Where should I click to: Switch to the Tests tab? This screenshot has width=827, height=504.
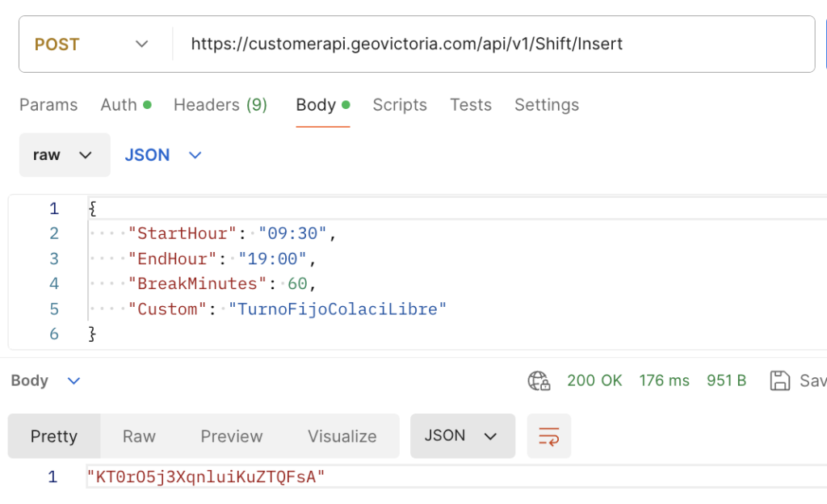pos(471,105)
